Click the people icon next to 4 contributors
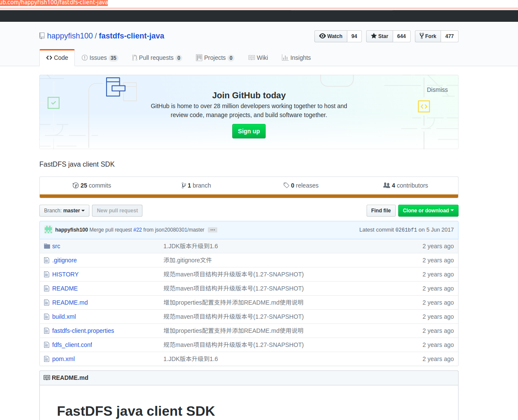The width and height of the screenshot is (518, 420). tap(387, 185)
